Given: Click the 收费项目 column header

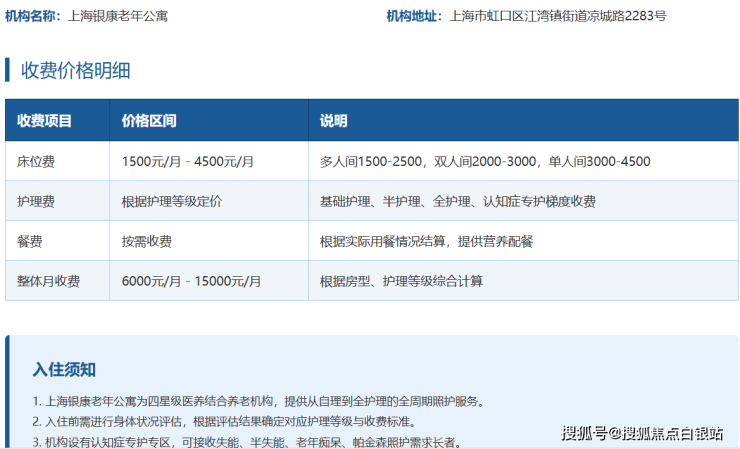Looking at the screenshot, I should pos(44,121).
